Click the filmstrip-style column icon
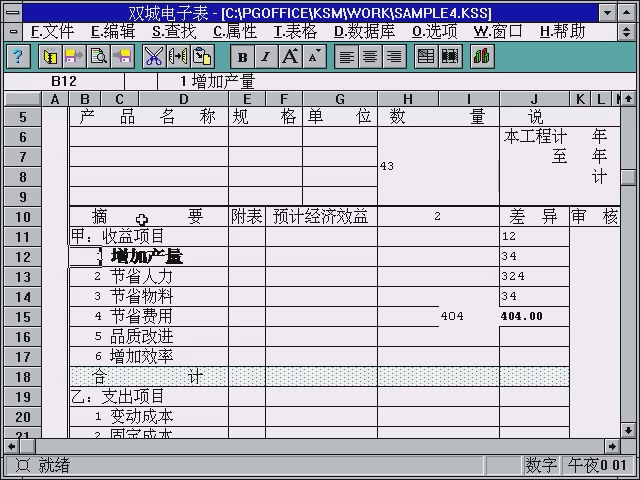Viewport: 640px width, 480px height. (x=450, y=56)
